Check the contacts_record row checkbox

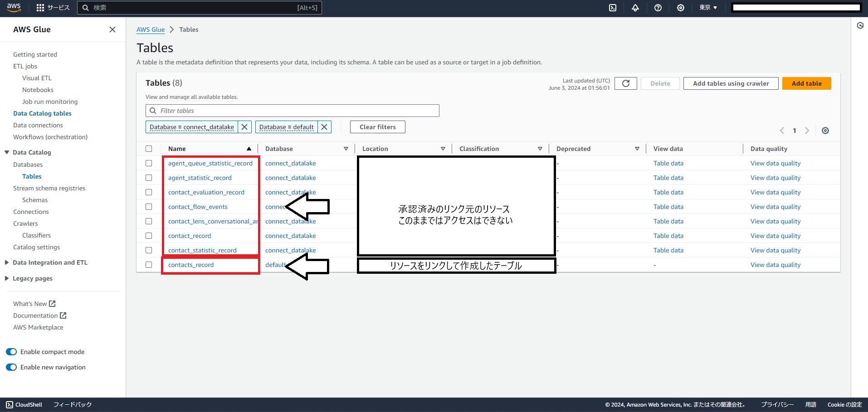tap(149, 265)
